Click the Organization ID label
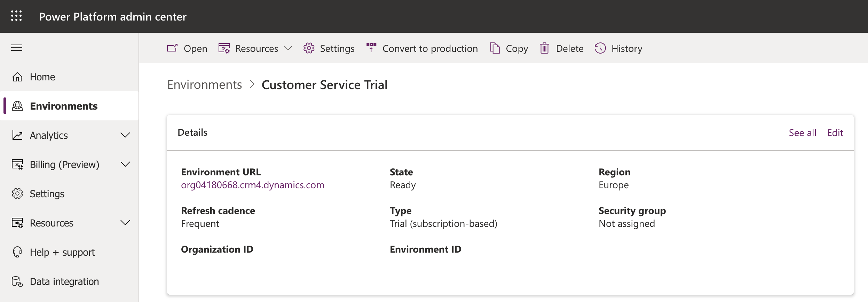The image size is (868, 302). pyautogui.click(x=217, y=249)
